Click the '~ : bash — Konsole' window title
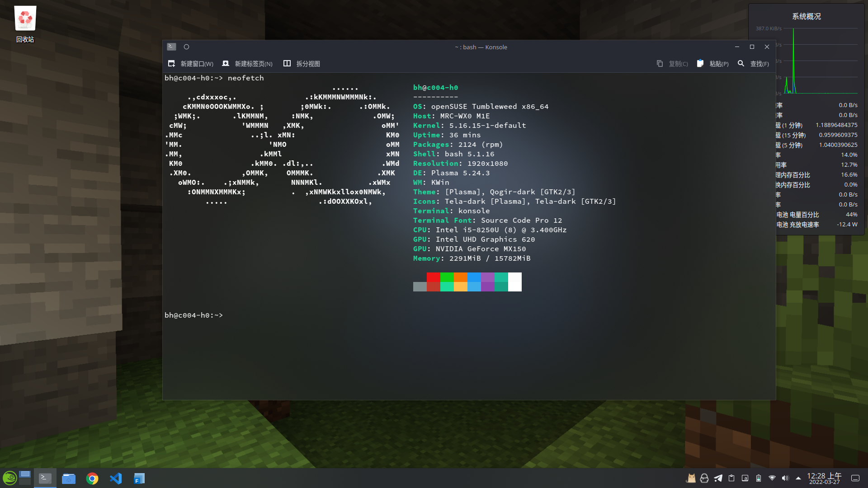 [x=481, y=47]
